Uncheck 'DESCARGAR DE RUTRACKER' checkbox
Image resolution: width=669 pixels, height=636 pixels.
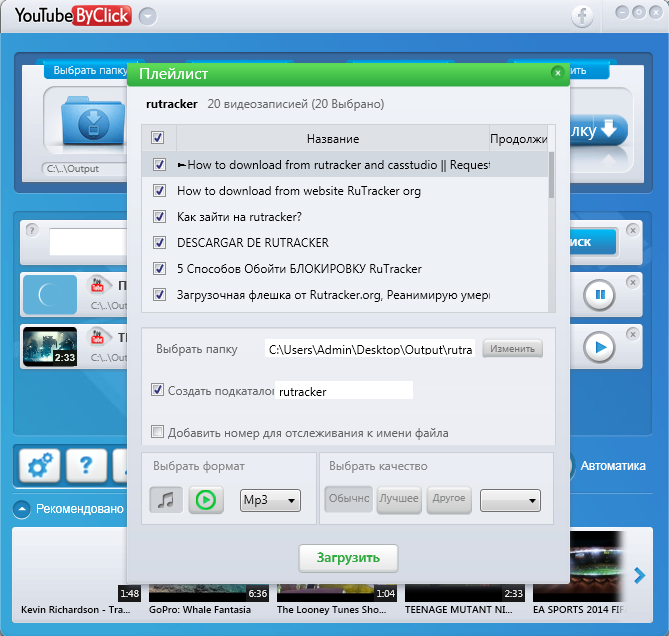point(159,242)
